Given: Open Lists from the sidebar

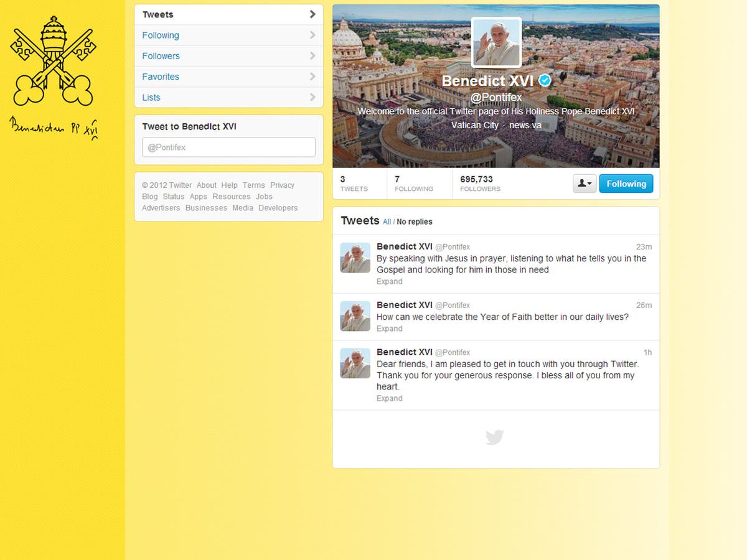Looking at the screenshot, I should pos(151,97).
